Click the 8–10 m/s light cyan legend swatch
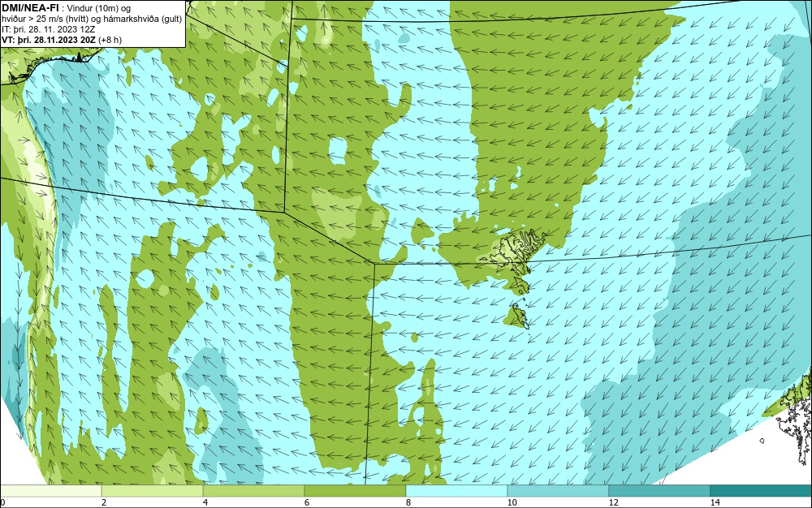The width and height of the screenshot is (812, 508). [456, 491]
